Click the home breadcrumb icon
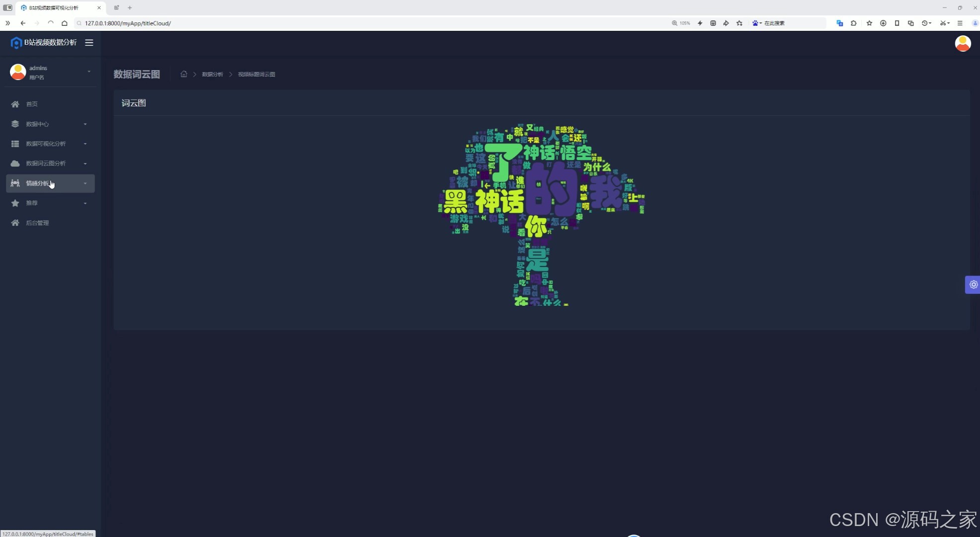980x537 pixels. [x=184, y=74]
